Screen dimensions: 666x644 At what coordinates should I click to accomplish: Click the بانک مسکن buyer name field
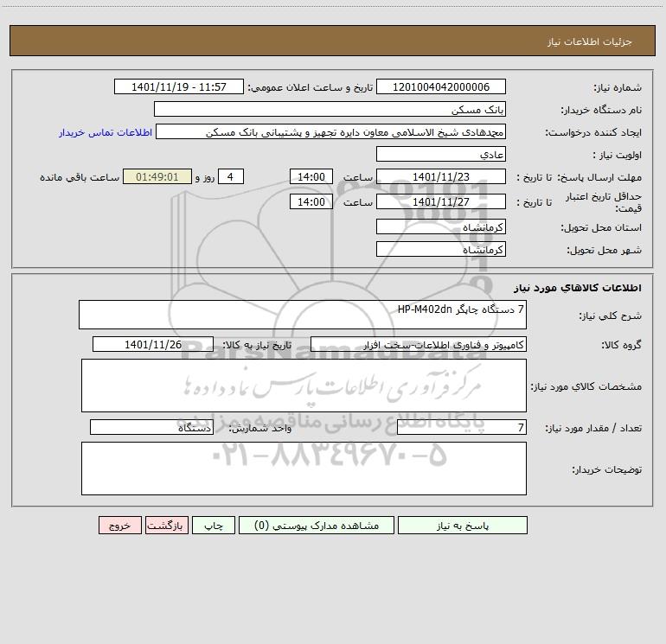(330, 109)
